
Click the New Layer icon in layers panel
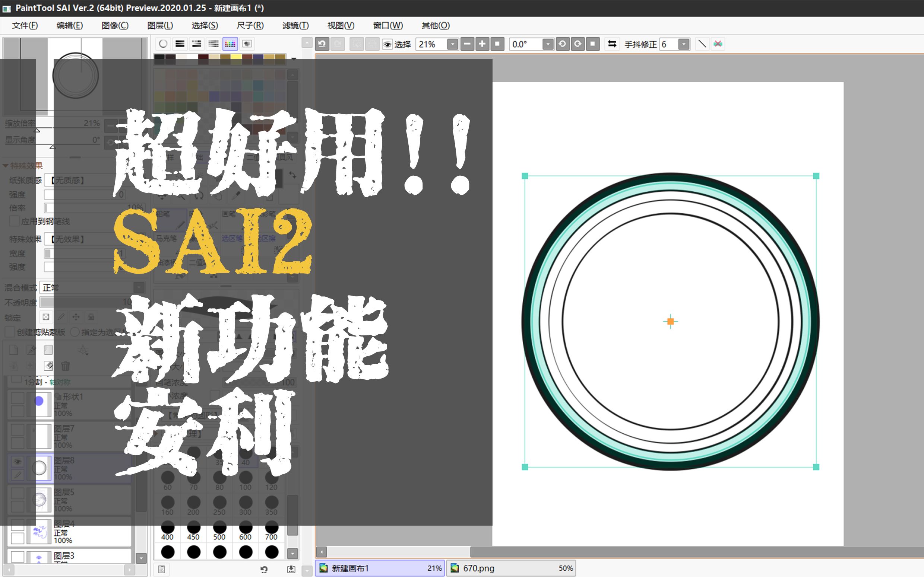point(13,350)
